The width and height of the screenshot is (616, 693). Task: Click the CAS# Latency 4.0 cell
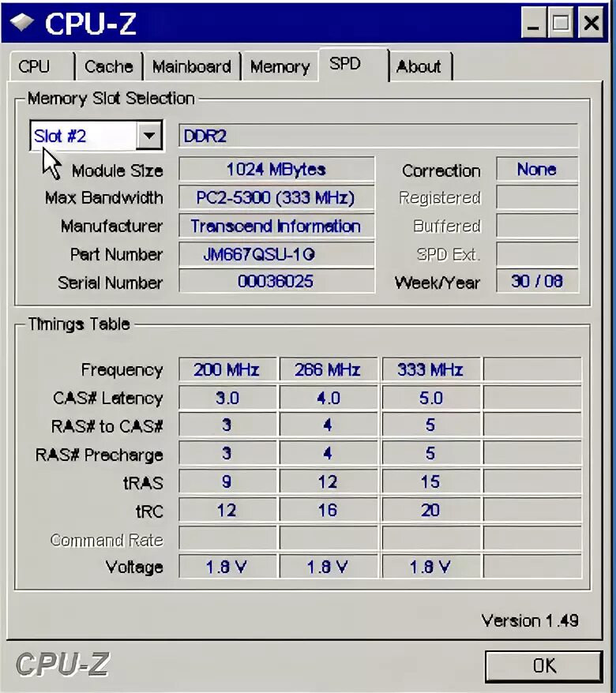click(328, 398)
